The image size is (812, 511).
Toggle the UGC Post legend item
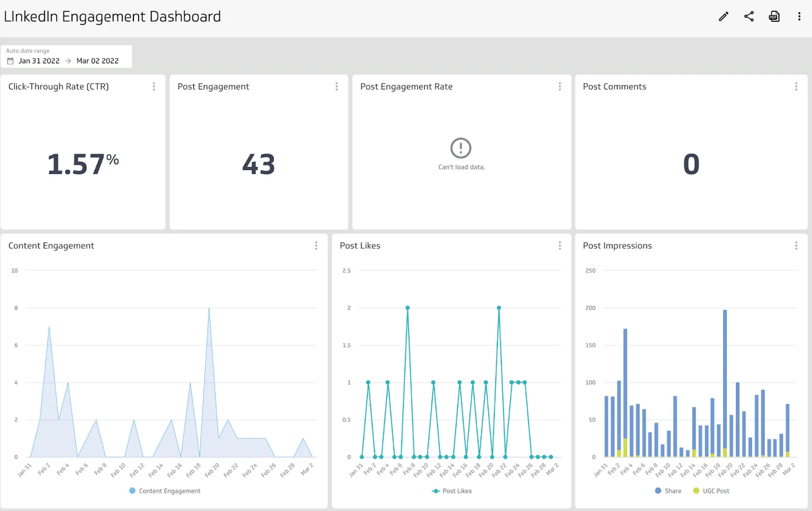[x=711, y=491]
